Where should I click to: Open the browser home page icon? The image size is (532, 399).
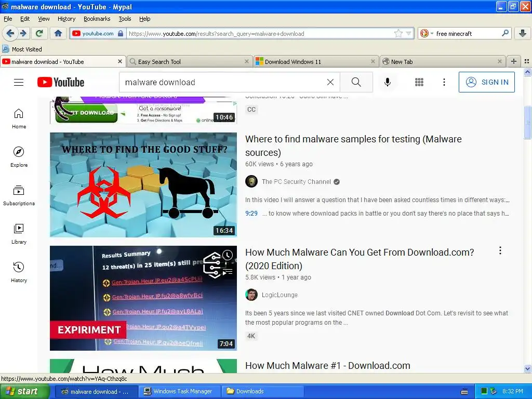58,33
